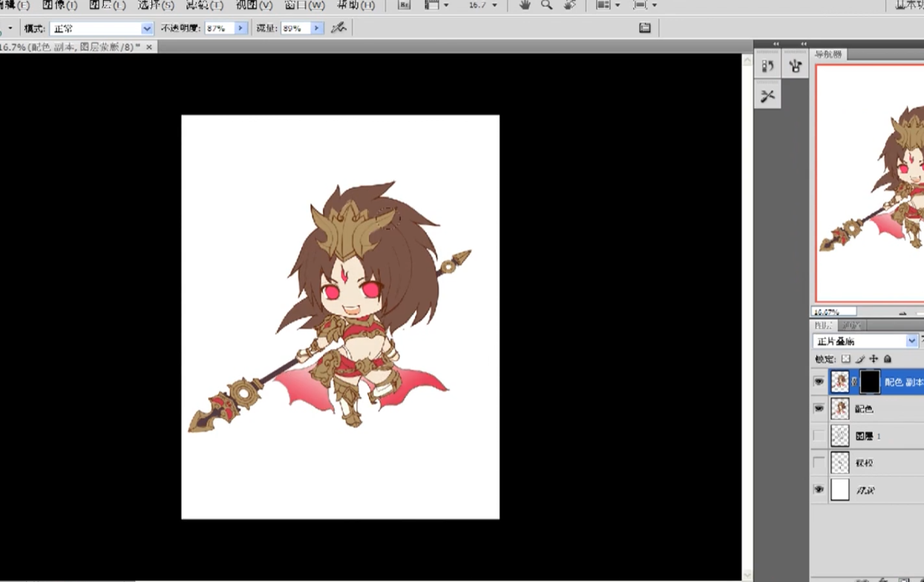This screenshot has height=582, width=924.
Task: Show the fourth layer visibility box
Action: coord(819,462)
